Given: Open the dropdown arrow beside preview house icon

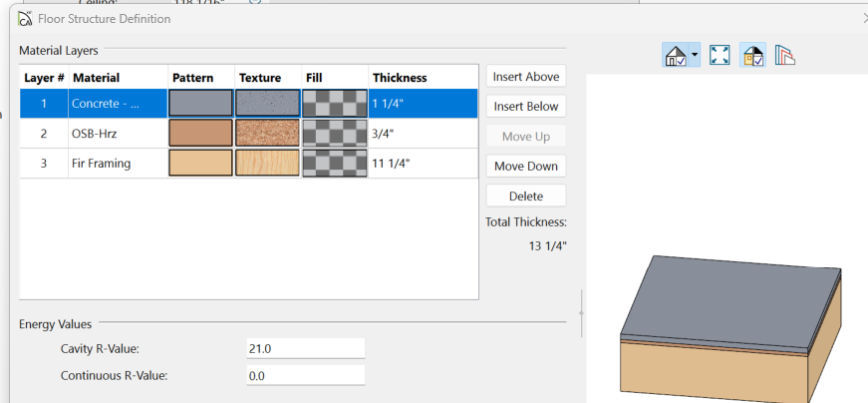Looking at the screenshot, I should pos(694,56).
